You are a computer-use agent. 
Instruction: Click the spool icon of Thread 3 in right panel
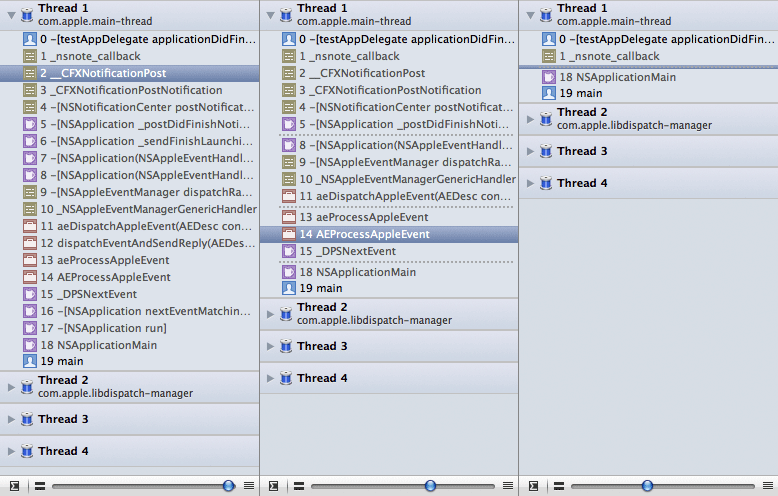pos(546,151)
